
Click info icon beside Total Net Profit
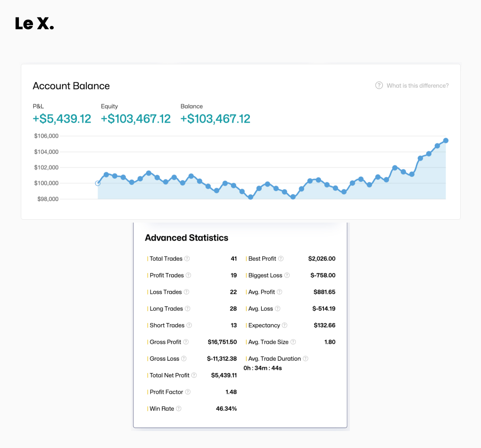pos(194,375)
